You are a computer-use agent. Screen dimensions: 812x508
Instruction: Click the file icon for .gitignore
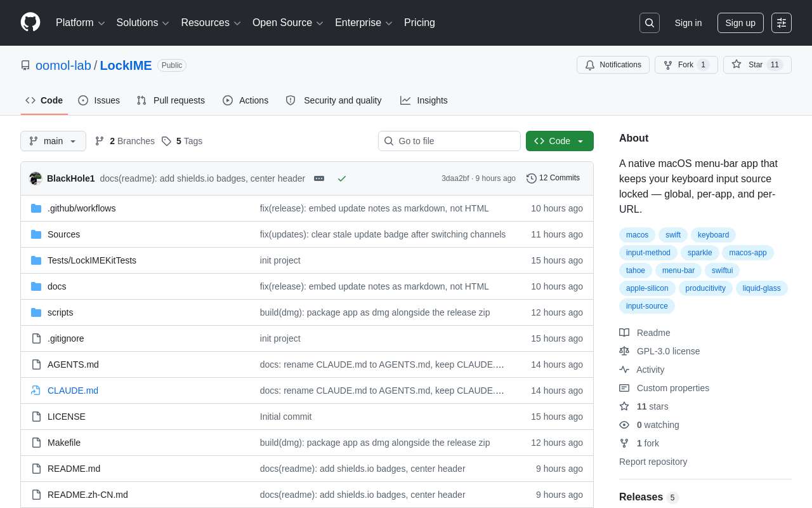click(36, 338)
